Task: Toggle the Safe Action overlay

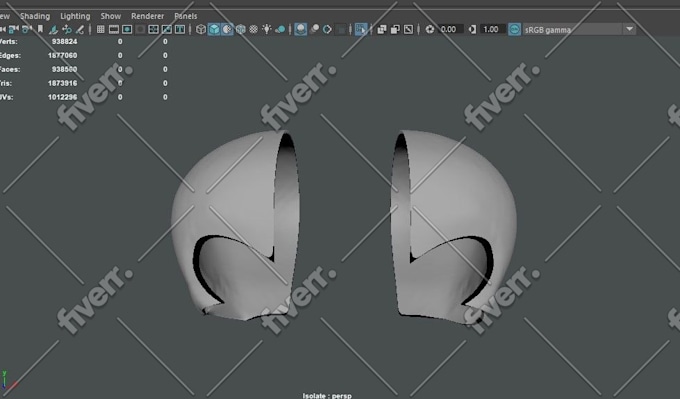Action: click(x=167, y=29)
